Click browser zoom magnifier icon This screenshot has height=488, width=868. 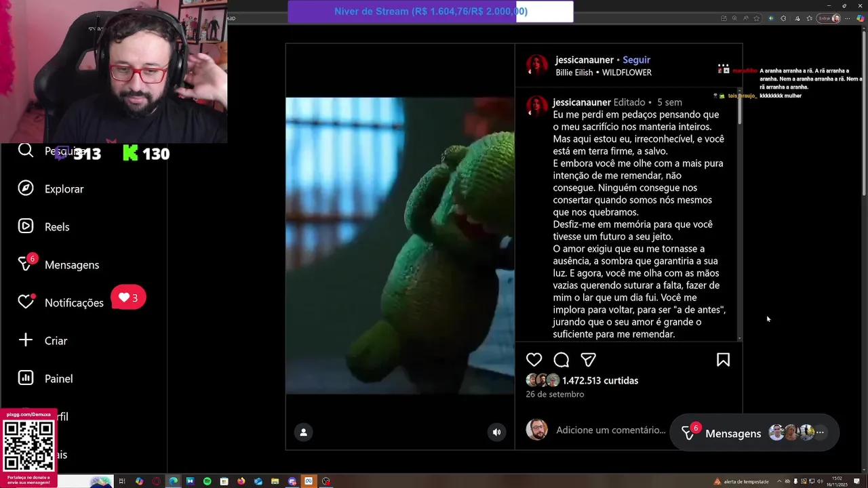point(734,18)
